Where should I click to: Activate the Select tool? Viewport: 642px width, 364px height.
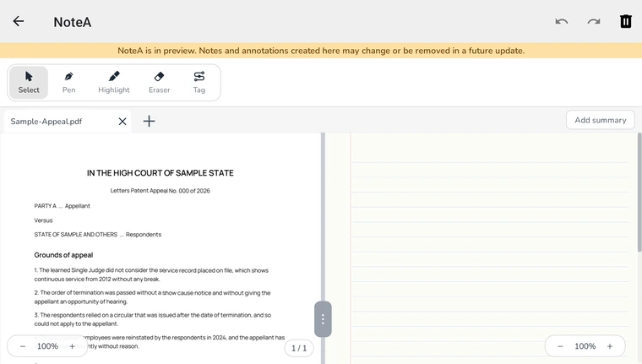pos(29,82)
